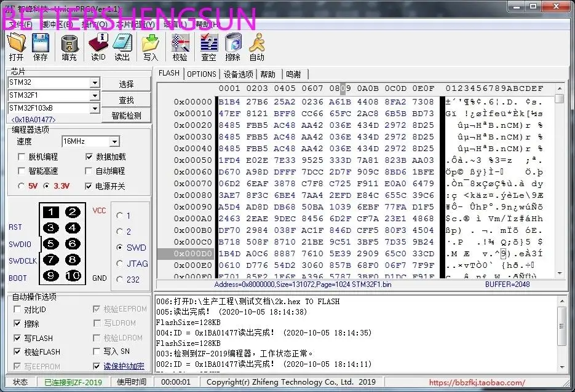Click the 读保护&加密 link text
The height and width of the screenshot is (392, 575).
(124, 366)
